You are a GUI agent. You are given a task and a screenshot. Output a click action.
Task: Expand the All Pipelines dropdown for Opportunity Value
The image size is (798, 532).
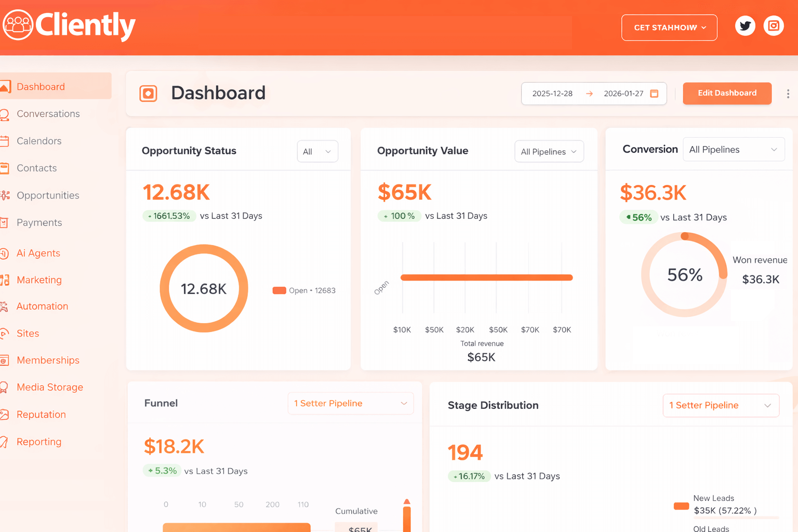(549, 151)
